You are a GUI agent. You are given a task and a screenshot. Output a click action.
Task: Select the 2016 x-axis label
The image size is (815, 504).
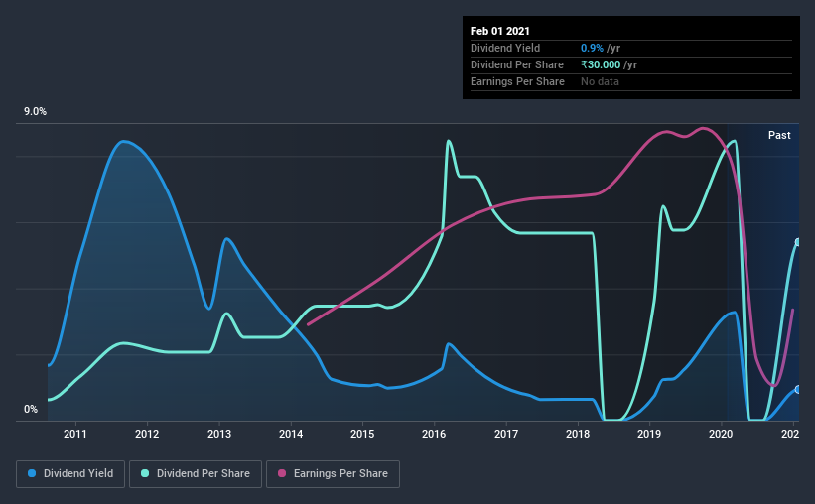pyautogui.click(x=434, y=434)
